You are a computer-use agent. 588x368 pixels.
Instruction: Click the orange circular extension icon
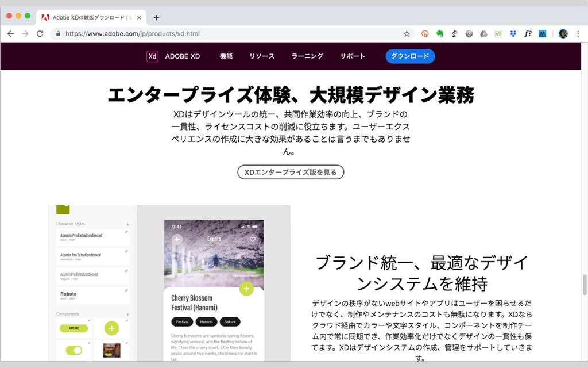pyautogui.click(x=425, y=34)
